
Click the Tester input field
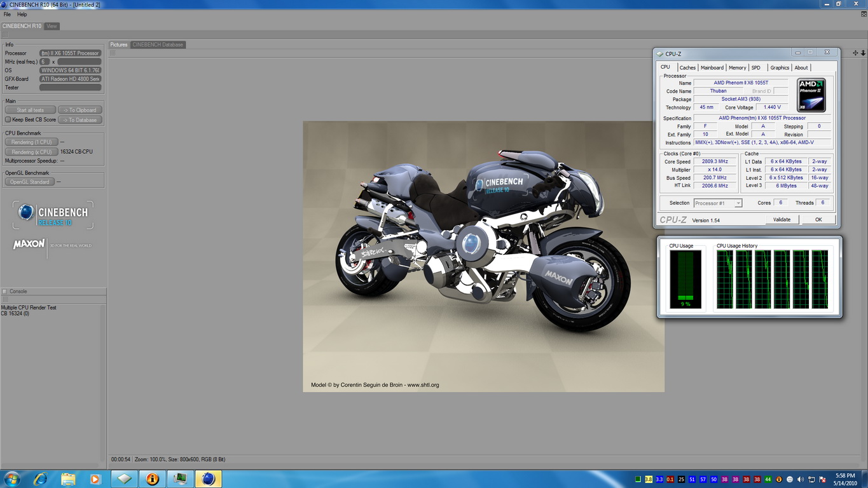(70, 88)
